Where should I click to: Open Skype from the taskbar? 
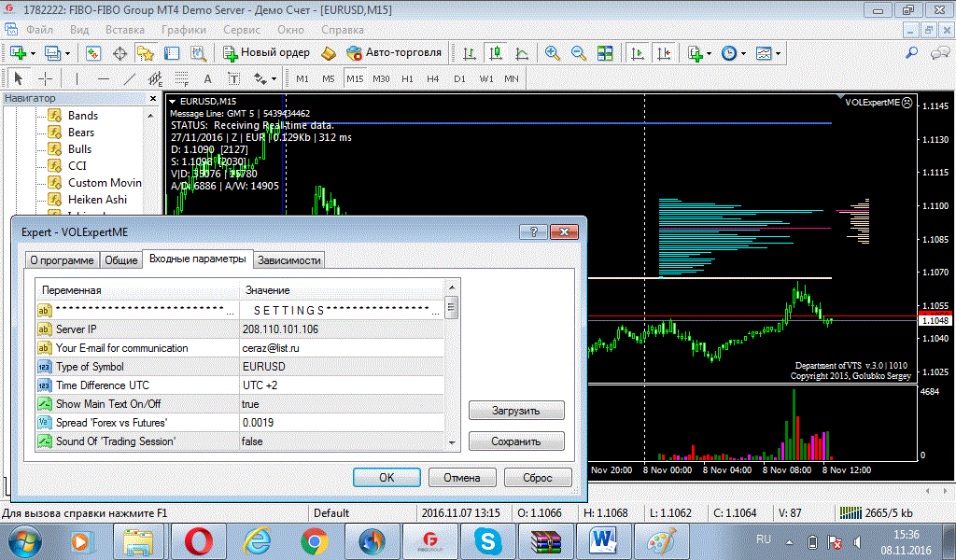point(485,540)
